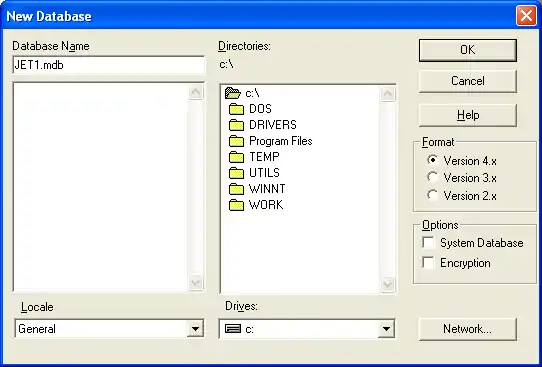
Task: Click the DOS folder icon
Action: [x=236, y=109]
